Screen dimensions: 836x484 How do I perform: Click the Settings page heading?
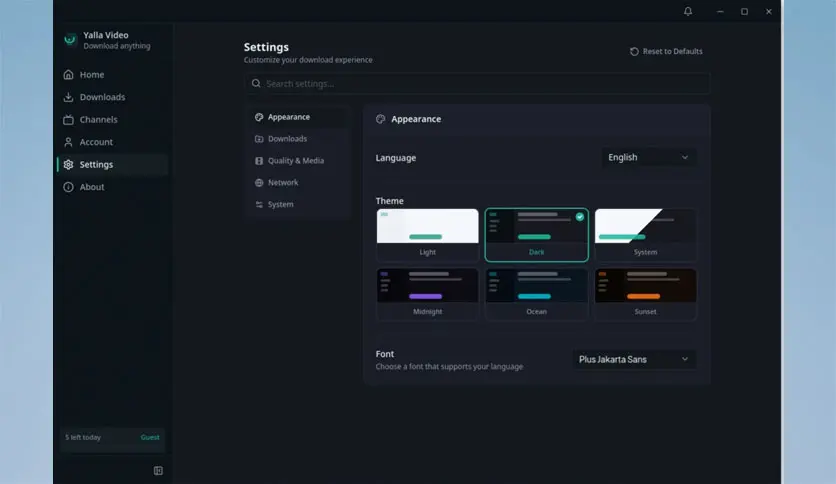[x=266, y=47]
